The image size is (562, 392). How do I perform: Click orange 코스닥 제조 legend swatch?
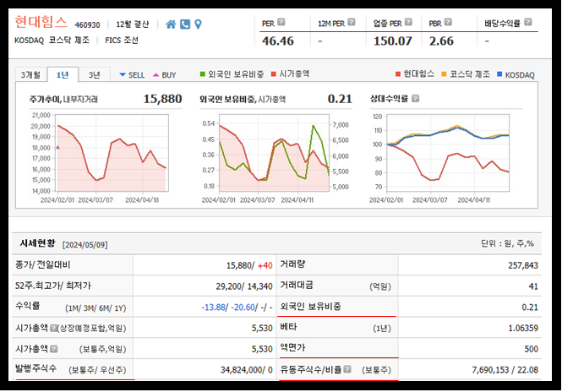444,74
